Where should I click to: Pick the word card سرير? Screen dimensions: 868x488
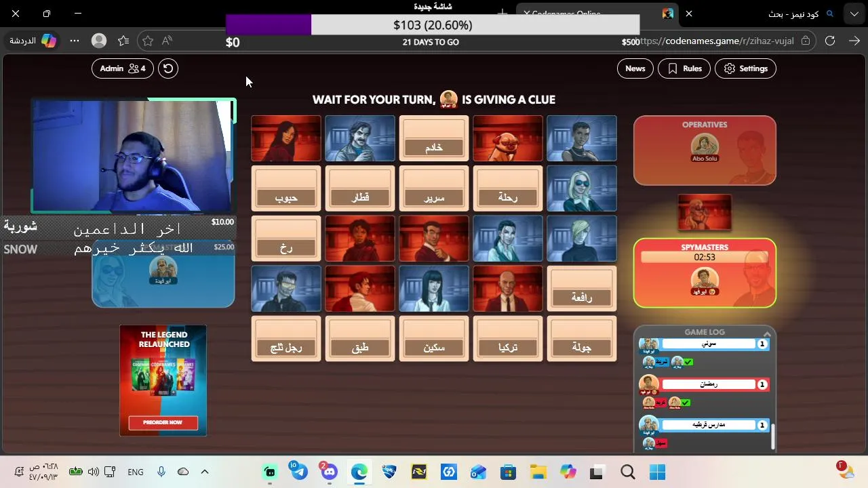coord(434,188)
